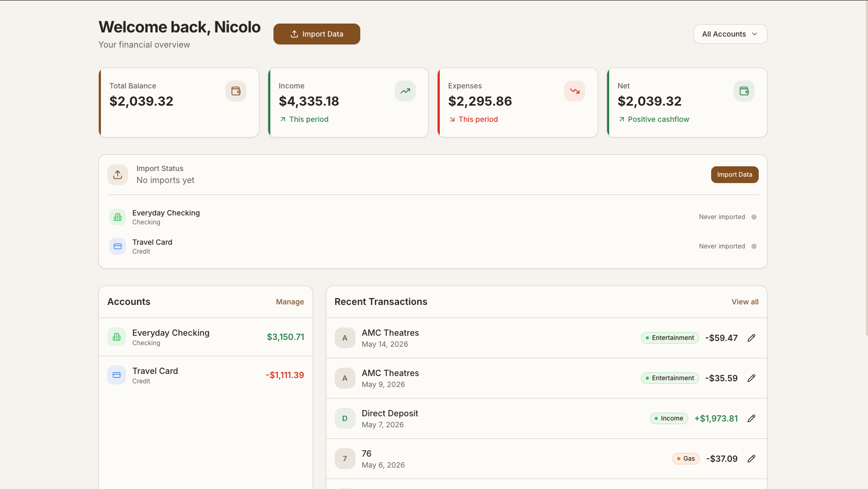Viewport: 868px width, 489px height.
Task: Click the Welcome back, Nicolo heading
Action: coord(179,27)
